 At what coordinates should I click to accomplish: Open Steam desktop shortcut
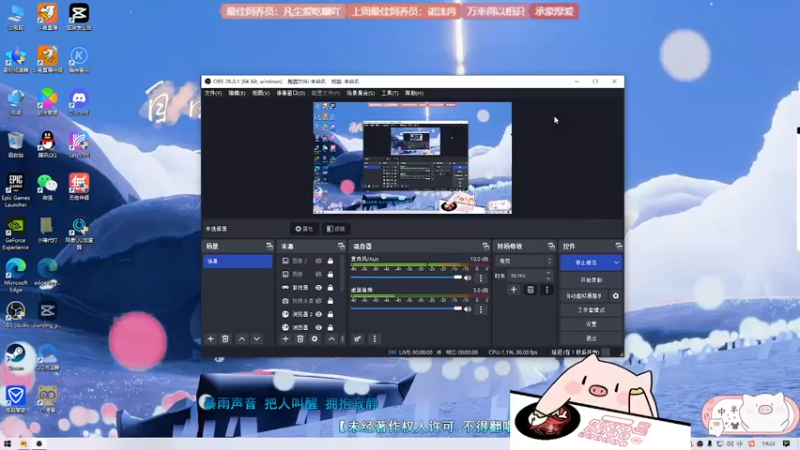tap(15, 357)
